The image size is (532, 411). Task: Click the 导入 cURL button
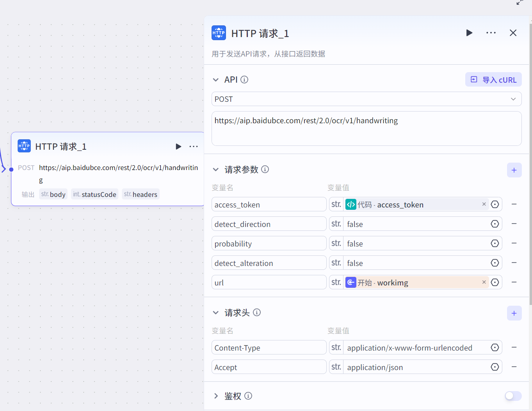point(493,80)
